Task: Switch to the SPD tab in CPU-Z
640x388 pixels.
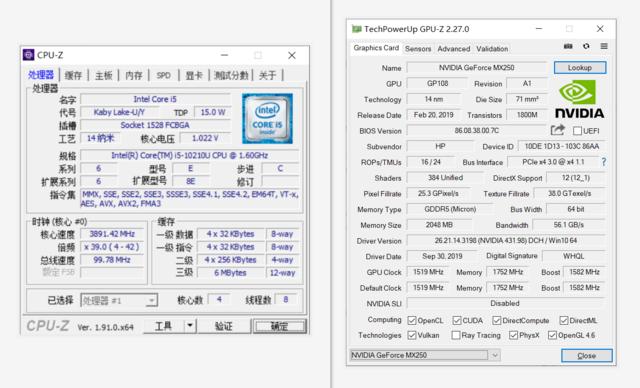Action: [164, 75]
